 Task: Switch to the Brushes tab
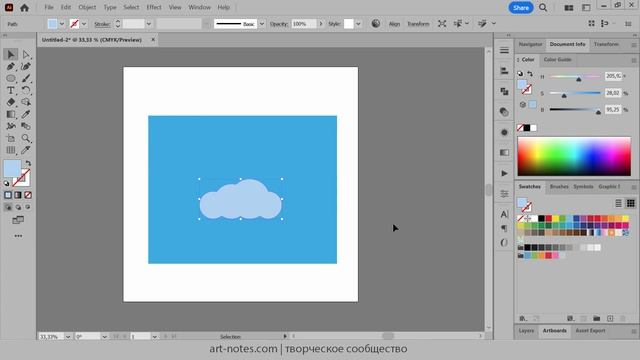(x=559, y=187)
